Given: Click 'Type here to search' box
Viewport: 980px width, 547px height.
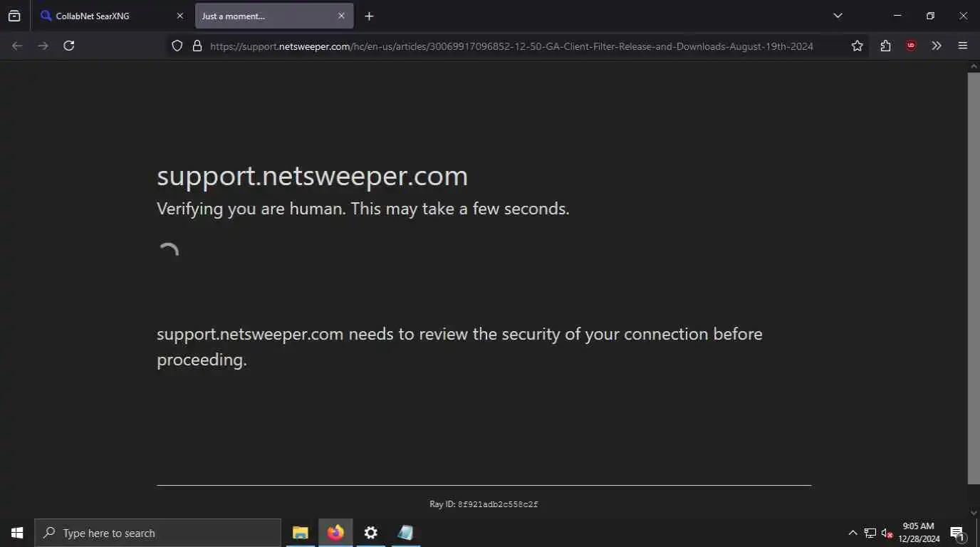Looking at the screenshot, I should 157,533.
